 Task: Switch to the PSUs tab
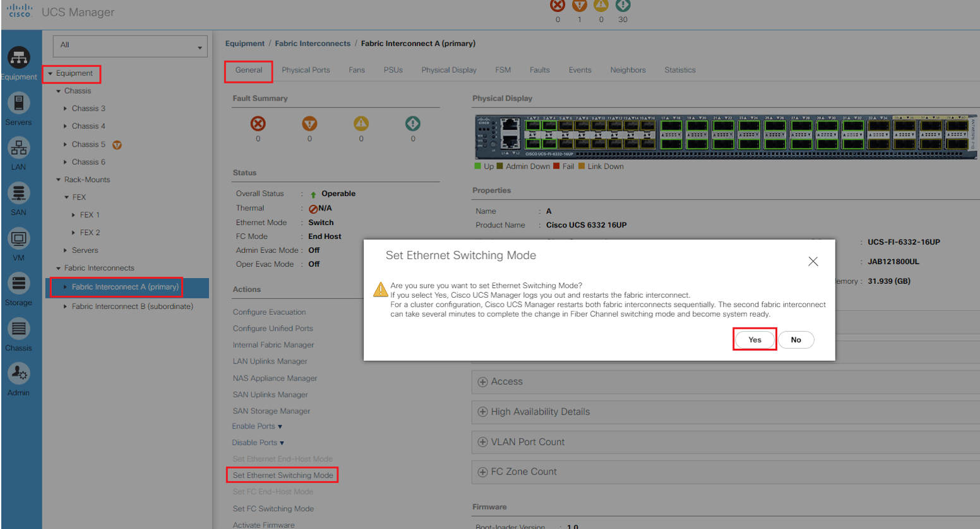393,70
